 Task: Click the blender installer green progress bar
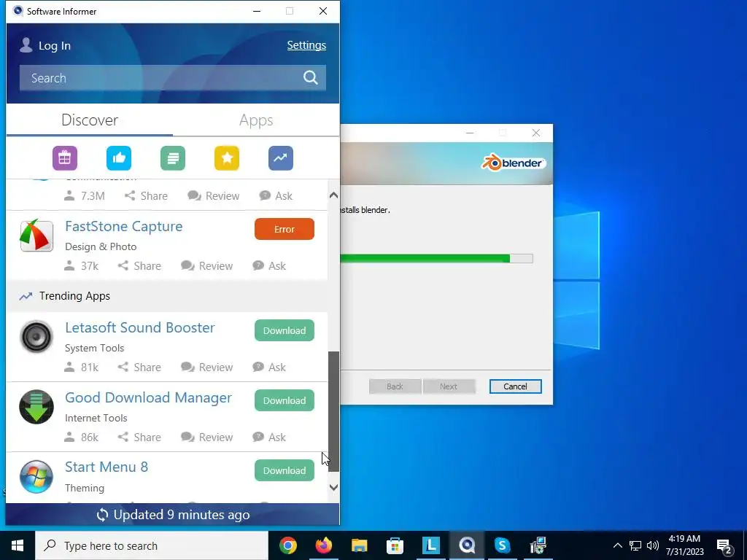point(436,259)
